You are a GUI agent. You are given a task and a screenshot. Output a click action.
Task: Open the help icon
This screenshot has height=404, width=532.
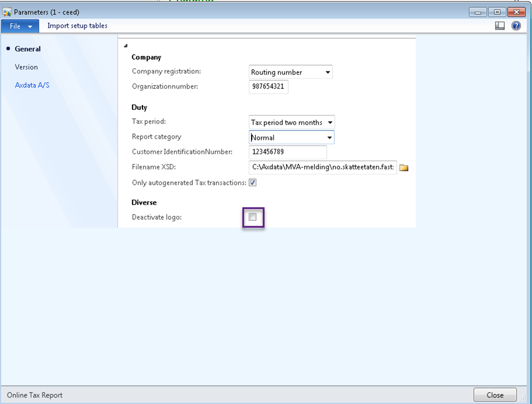[x=516, y=26]
